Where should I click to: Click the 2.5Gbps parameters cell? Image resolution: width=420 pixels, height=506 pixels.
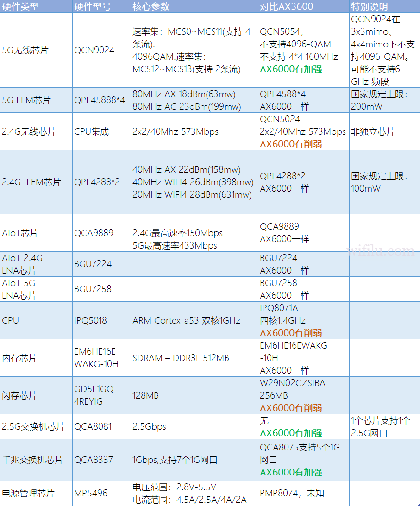pyautogui.click(x=194, y=427)
